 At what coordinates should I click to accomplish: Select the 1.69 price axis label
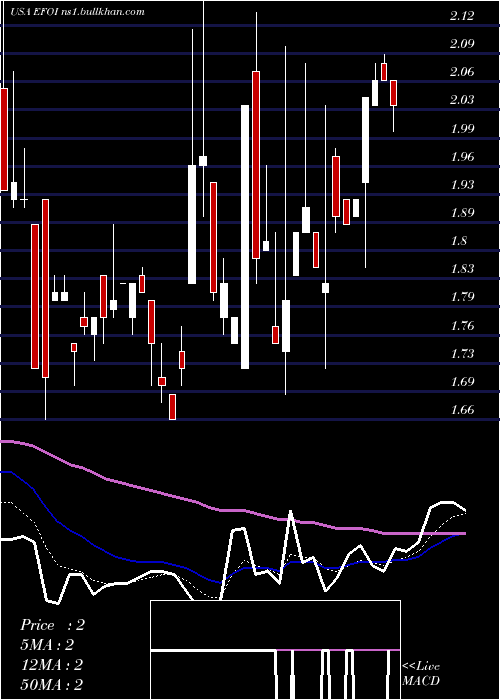pos(462,382)
